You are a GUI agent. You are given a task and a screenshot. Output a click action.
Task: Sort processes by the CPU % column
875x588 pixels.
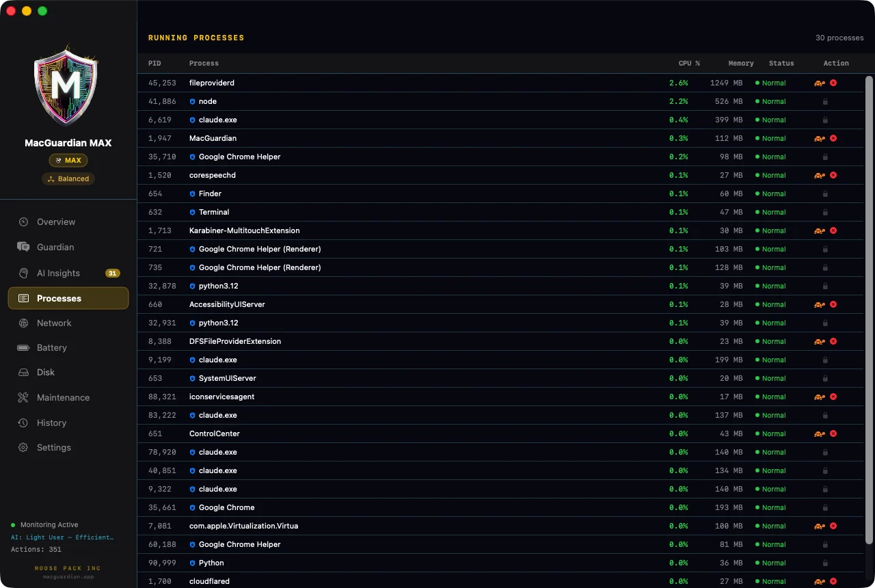689,64
